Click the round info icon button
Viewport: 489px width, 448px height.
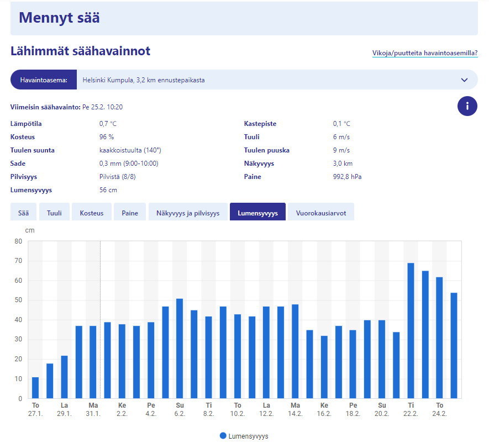[467, 106]
